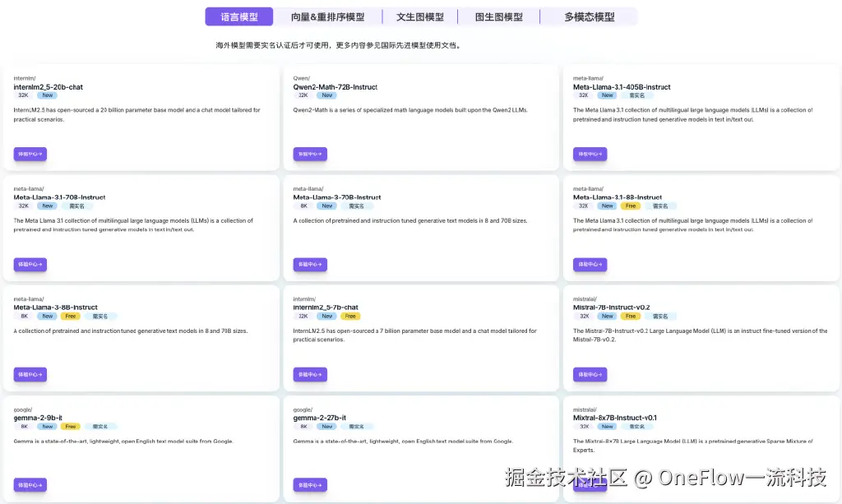Click 体验中心 on Mistral-7B-Instruct-v0.2 card

tap(590, 374)
